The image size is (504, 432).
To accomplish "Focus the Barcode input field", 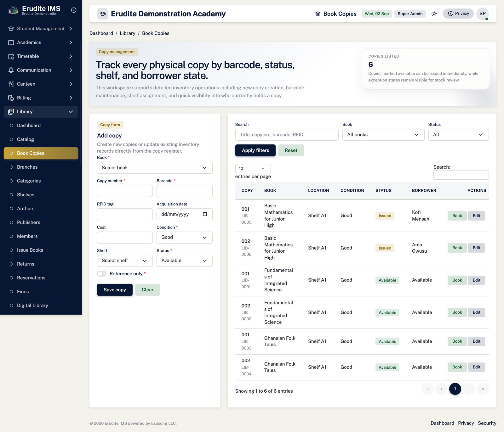I will pyautogui.click(x=185, y=191).
